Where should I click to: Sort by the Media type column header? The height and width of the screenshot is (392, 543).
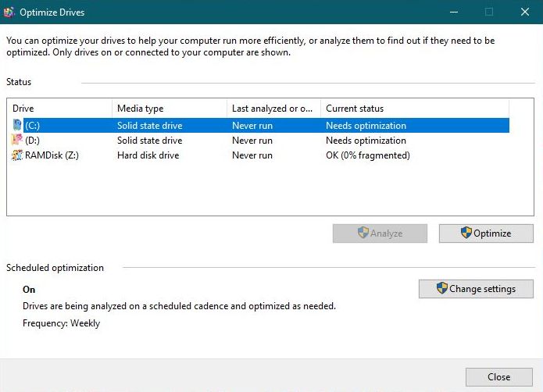click(169, 109)
